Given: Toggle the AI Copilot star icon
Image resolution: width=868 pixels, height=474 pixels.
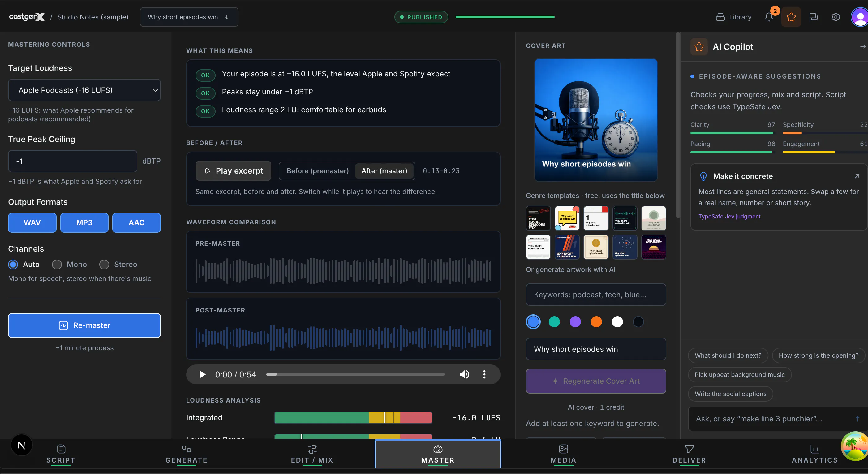Looking at the screenshot, I should tap(791, 17).
